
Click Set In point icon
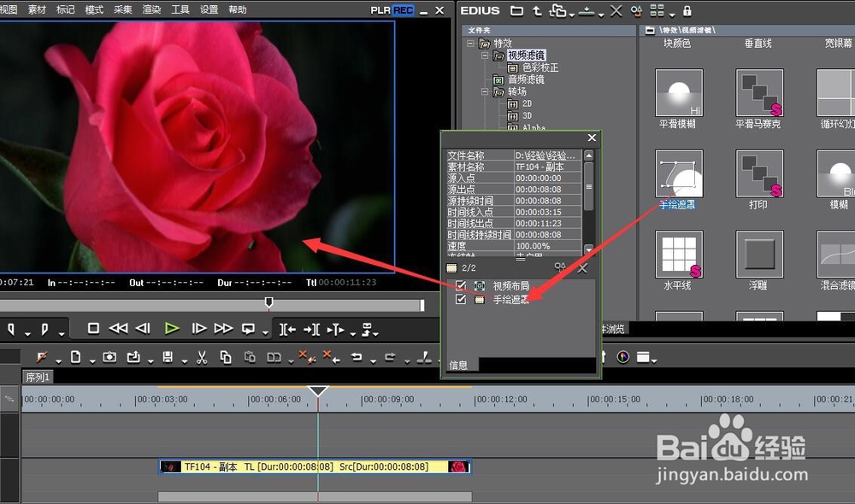(x=11, y=329)
